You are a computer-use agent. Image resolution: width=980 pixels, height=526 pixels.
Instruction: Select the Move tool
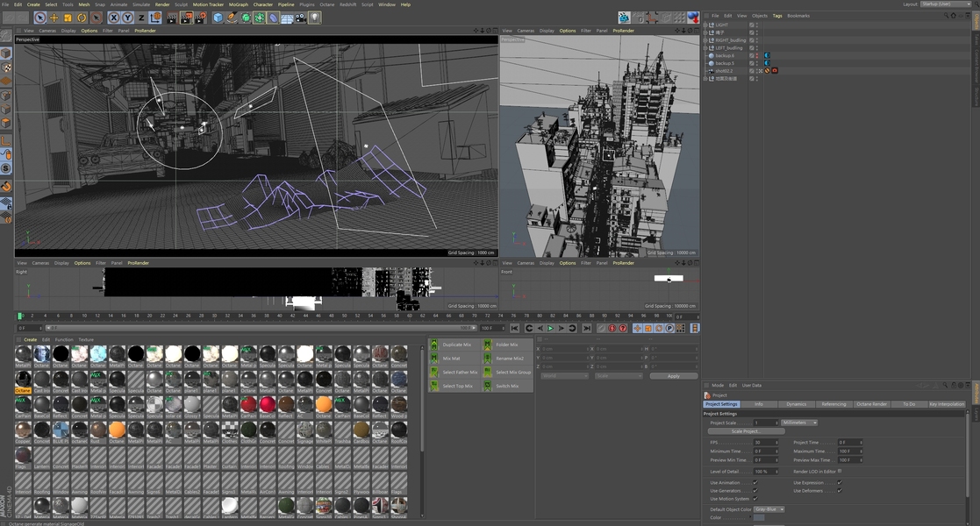point(54,18)
